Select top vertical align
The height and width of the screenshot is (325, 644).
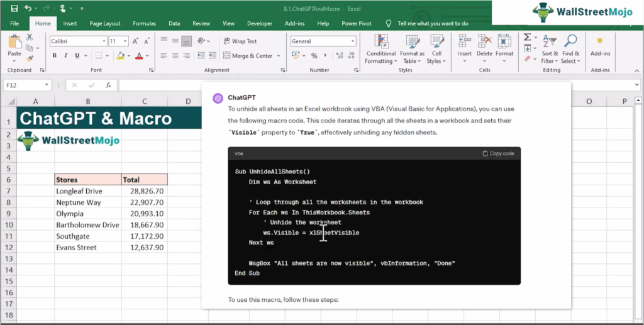click(164, 41)
